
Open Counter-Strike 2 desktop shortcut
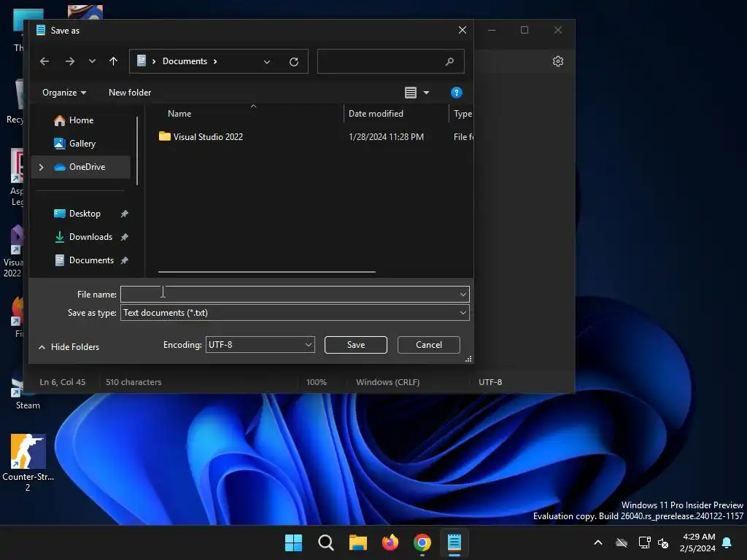[28, 462]
